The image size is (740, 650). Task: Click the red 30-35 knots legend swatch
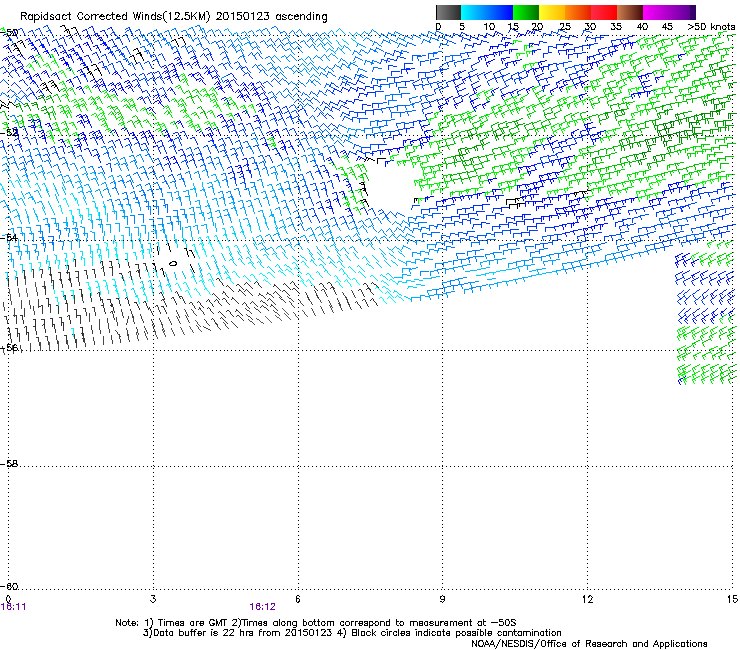[604, 12]
